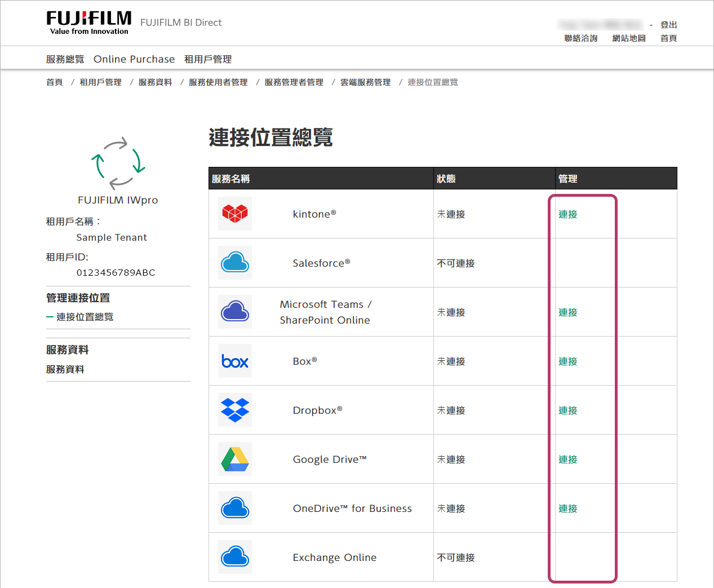This screenshot has width=714, height=588.
Task: Click 首頁 in the breadcrumb
Action: [55, 82]
